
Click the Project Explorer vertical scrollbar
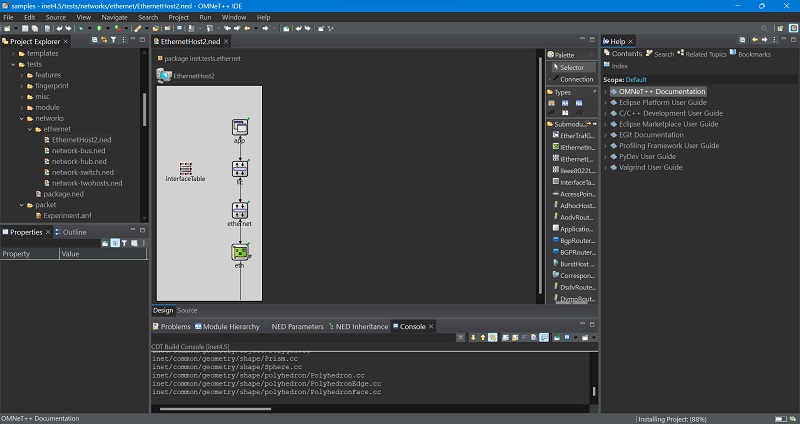pyautogui.click(x=144, y=109)
